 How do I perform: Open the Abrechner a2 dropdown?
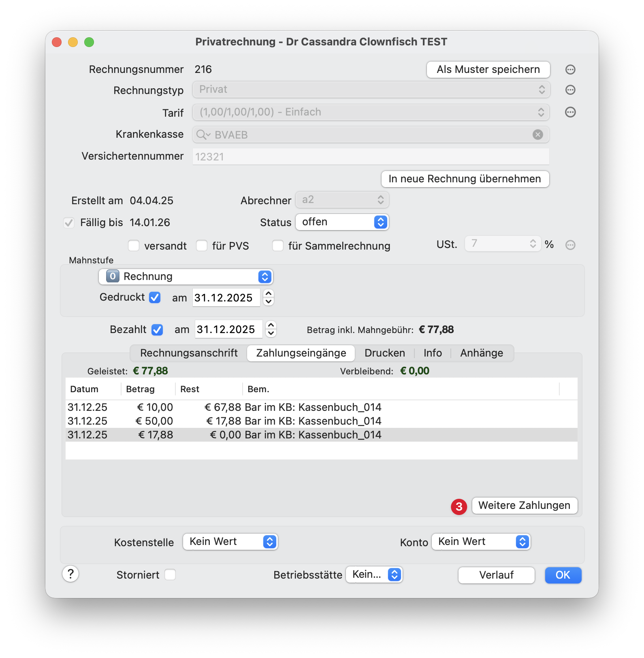point(342,200)
